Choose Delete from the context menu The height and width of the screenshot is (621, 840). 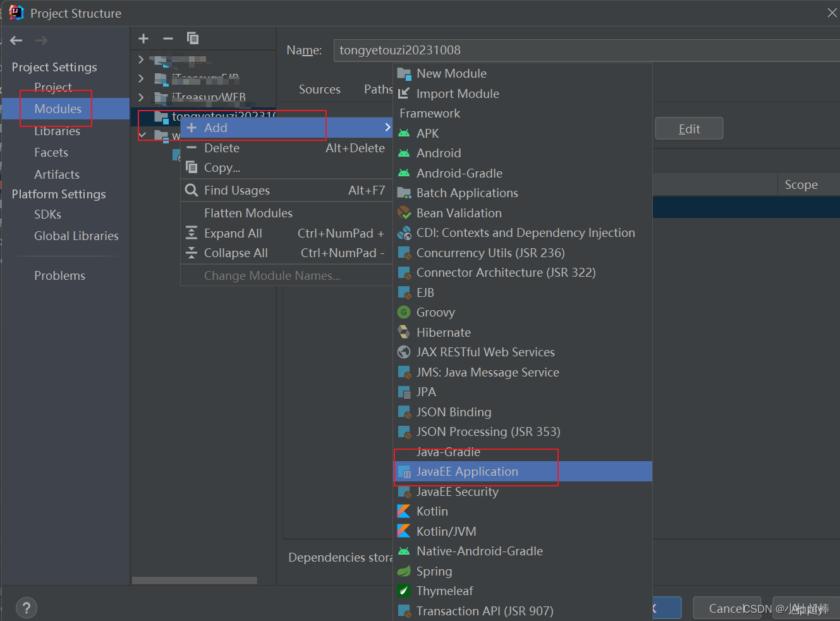pos(286,148)
